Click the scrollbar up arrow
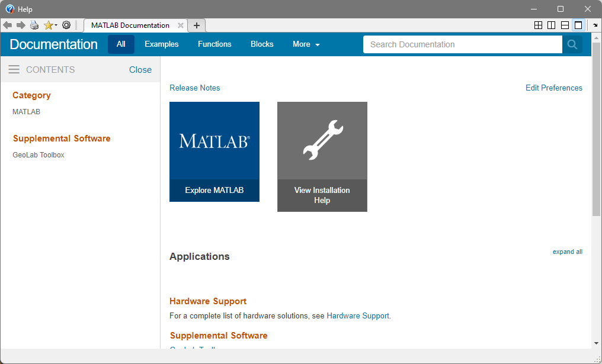 (596, 38)
